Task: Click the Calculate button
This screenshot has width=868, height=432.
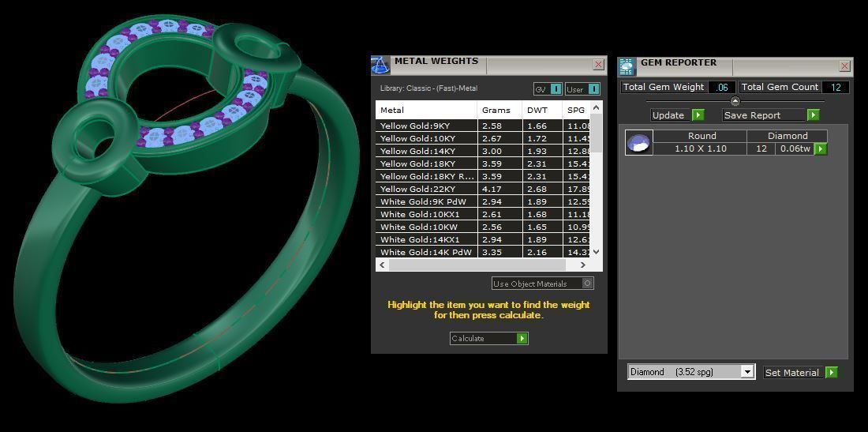Action: (x=488, y=338)
